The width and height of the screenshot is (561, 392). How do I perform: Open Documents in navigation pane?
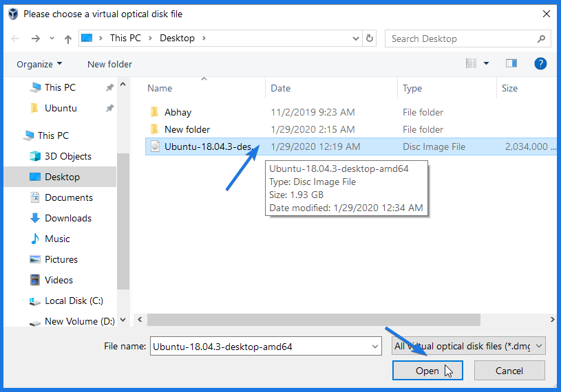point(69,197)
